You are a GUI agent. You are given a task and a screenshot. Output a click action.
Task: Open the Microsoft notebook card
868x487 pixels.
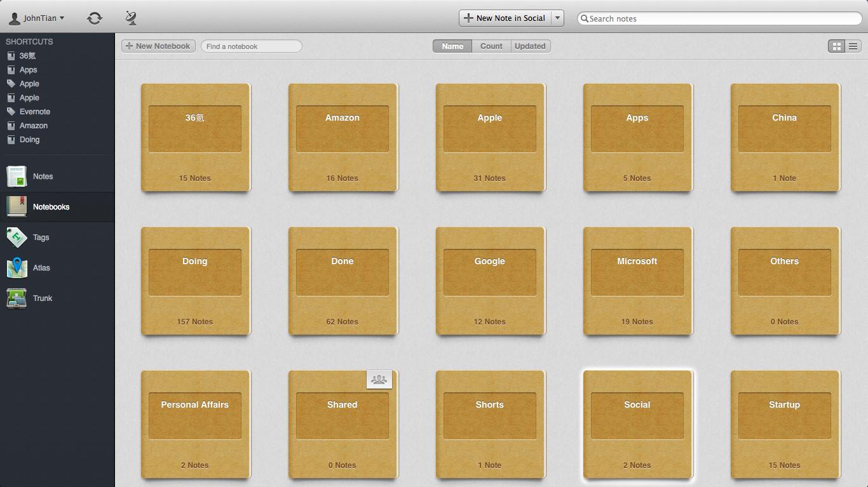(x=638, y=280)
